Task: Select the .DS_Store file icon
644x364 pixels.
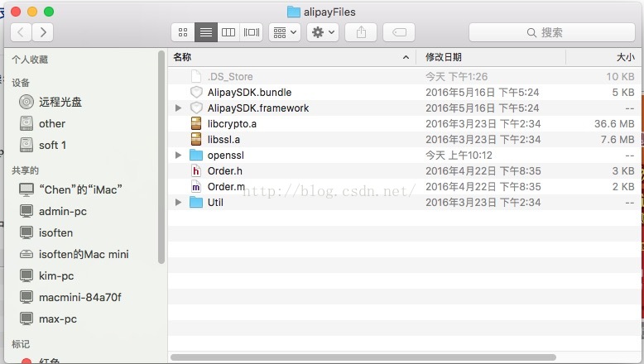Action: tap(196, 76)
